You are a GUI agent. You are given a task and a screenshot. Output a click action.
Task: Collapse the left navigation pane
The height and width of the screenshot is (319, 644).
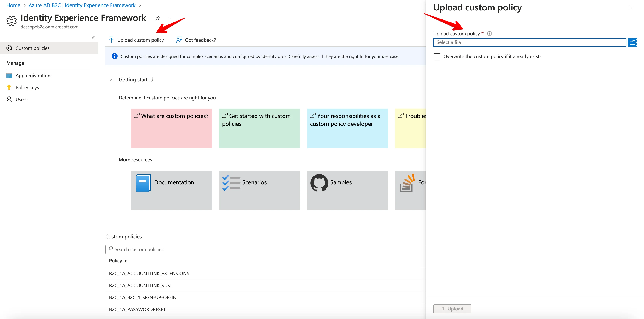coord(94,38)
